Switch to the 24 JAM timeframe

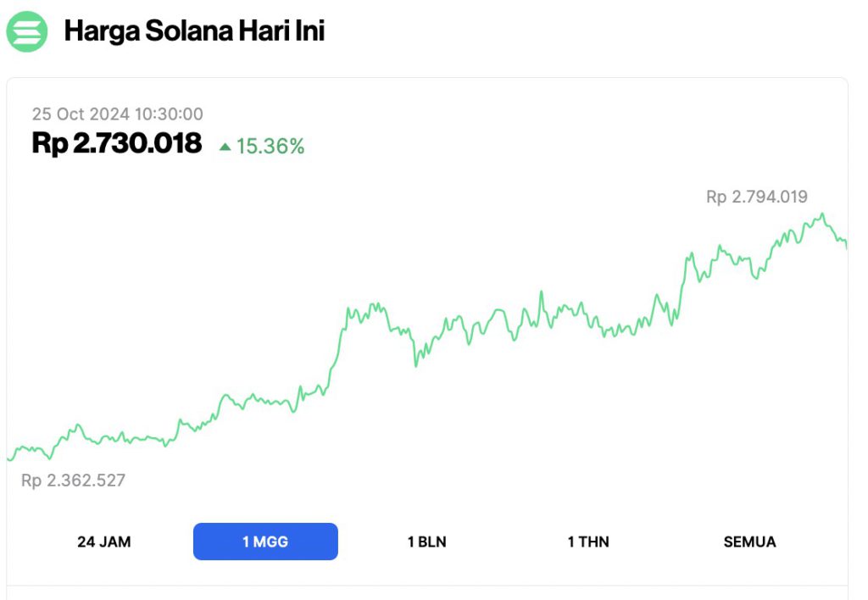pos(104,542)
